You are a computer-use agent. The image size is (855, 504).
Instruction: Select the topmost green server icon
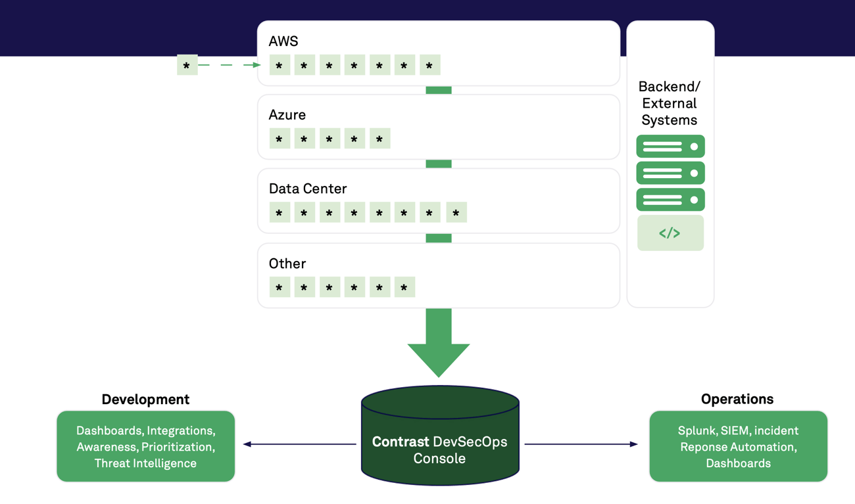[x=670, y=147]
